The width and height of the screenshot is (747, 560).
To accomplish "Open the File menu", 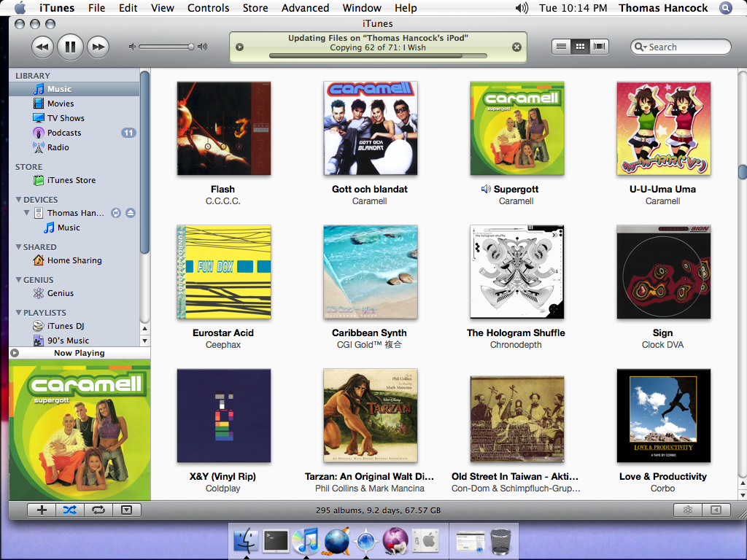I will [x=97, y=8].
